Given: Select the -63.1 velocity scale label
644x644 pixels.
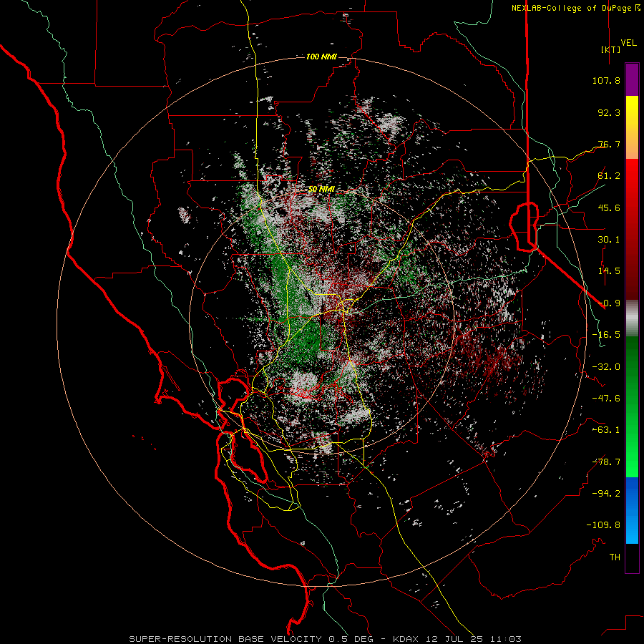Looking at the screenshot, I should coord(606,430).
